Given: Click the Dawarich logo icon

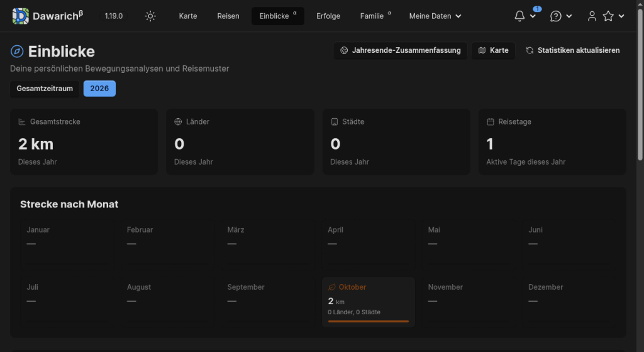Looking at the screenshot, I should tap(21, 16).
